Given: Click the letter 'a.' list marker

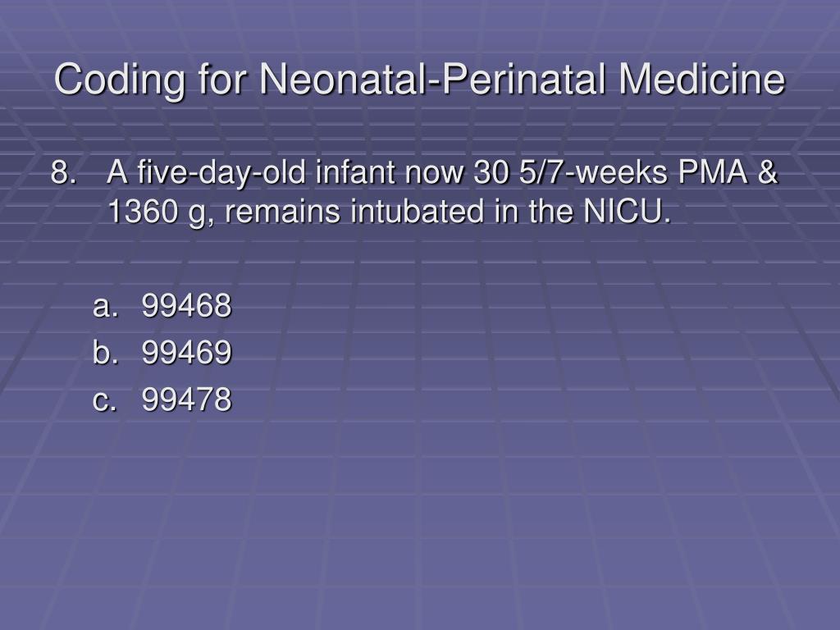Looking at the screenshot, I should click(105, 306).
